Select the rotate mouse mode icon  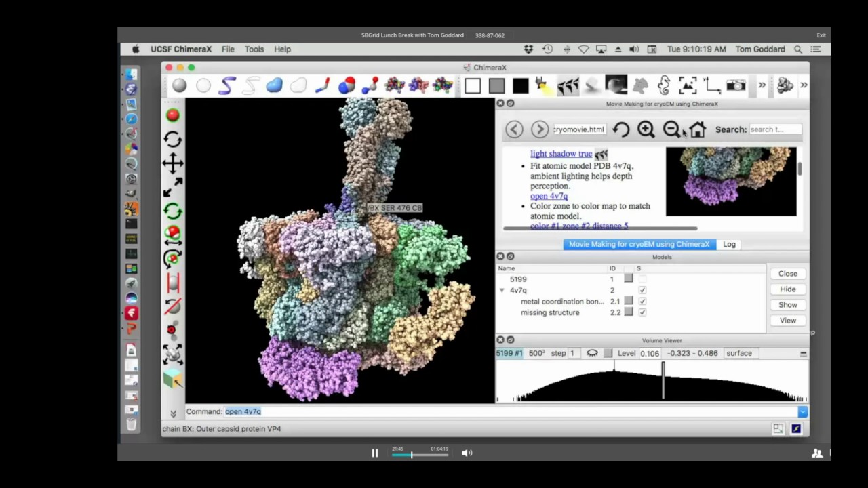coord(173,140)
